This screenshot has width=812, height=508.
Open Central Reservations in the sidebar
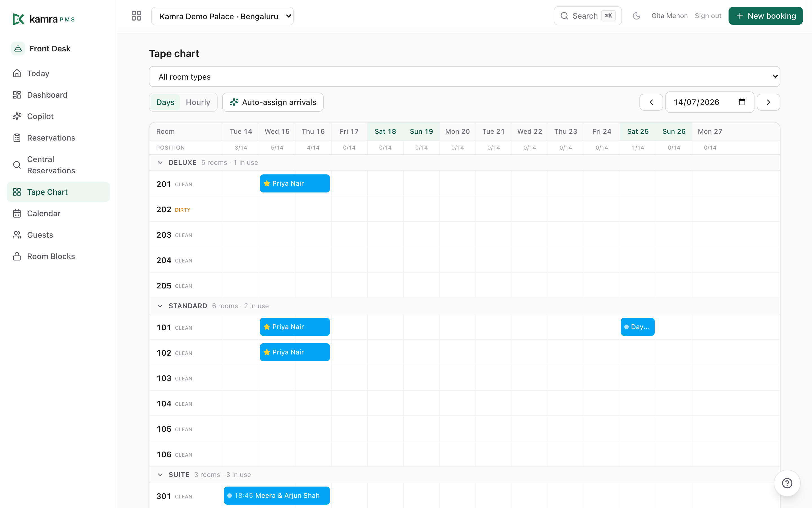point(58,165)
